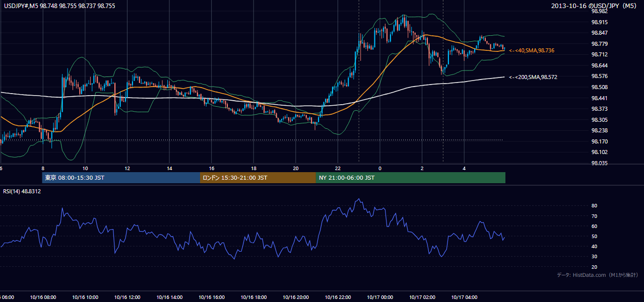Click price axis label 98.508
This screenshot has height=302, width=644.
click(x=599, y=87)
